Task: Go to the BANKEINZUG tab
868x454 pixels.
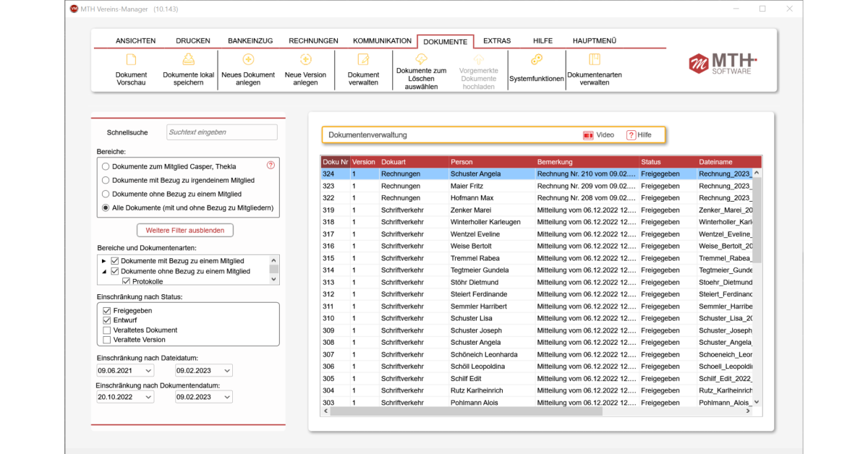Action: pyautogui.click(x=250, y=41)
